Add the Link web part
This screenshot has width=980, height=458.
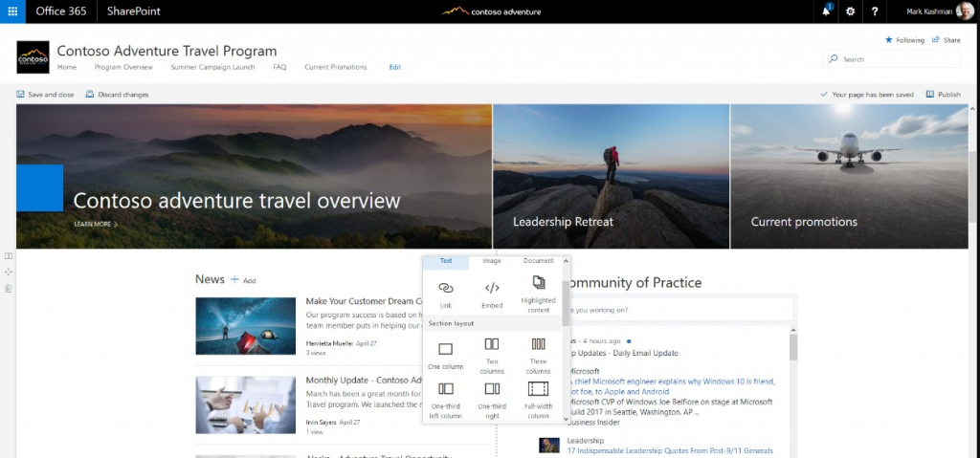click(x=446, y=294)
